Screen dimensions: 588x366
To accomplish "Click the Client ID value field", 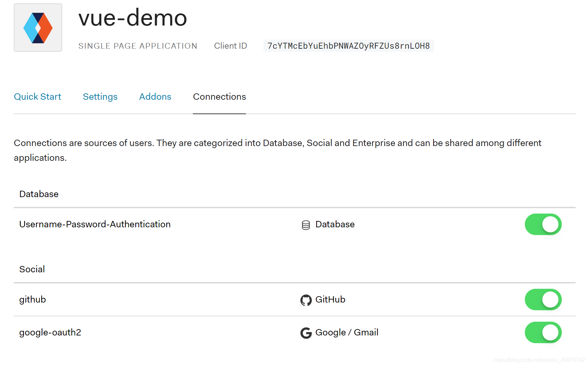I will pyautogui.click(x=348, y=46).
